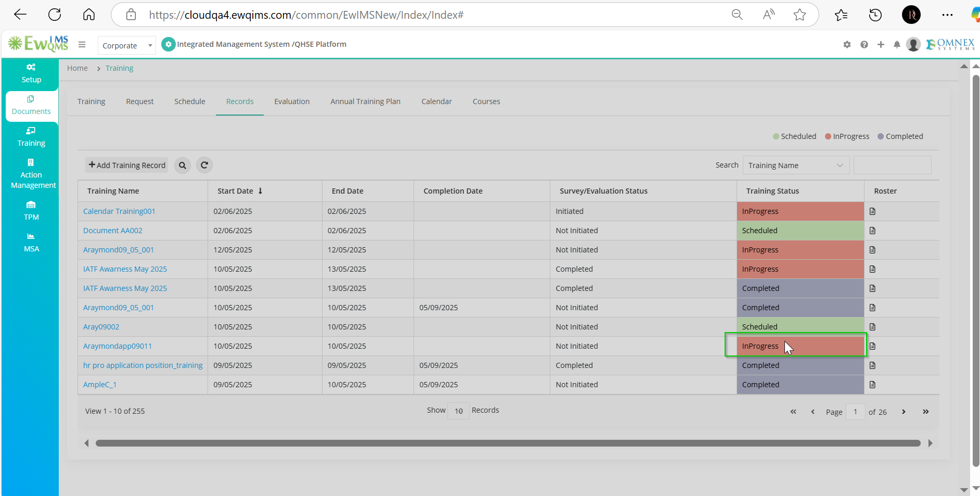Switch to the Training tab

click(x=91, y=101)
